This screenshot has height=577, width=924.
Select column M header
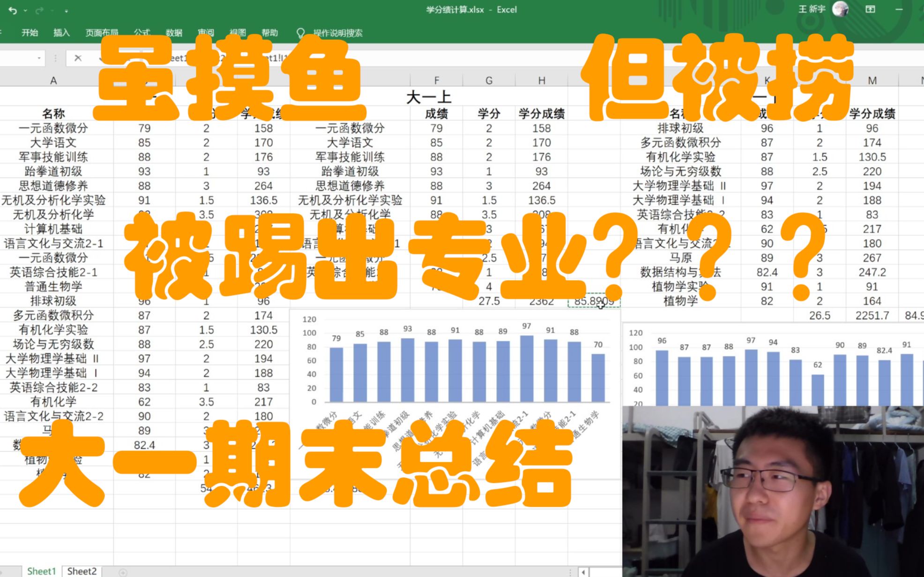tap(872, 81)
